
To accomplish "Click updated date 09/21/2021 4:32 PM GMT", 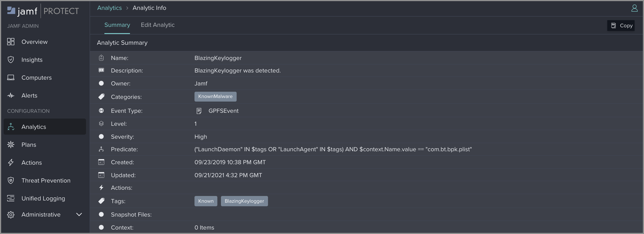I will coord(228,175).
